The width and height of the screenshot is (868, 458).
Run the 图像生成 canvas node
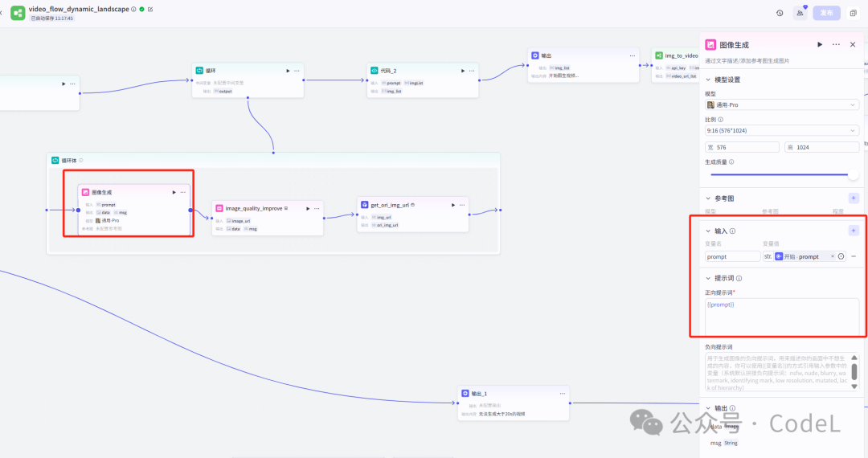pyautogui.click(x=174, y=193)
